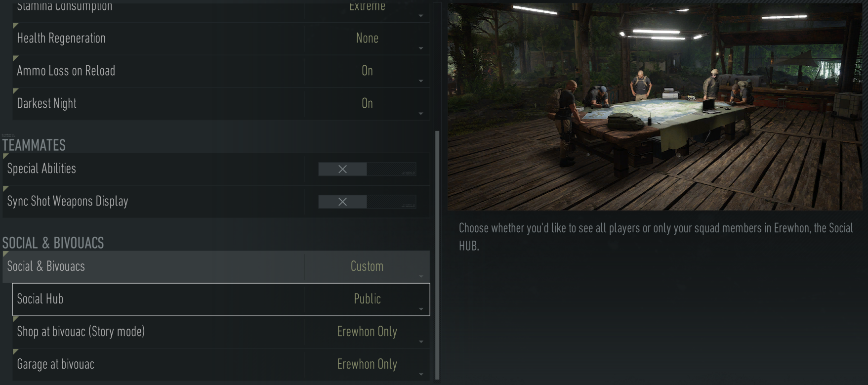Viewport: 868px width, 385px height.
Task: Select the Social & Bivouacs Custom preset row
Action: [x=216, y=266]
